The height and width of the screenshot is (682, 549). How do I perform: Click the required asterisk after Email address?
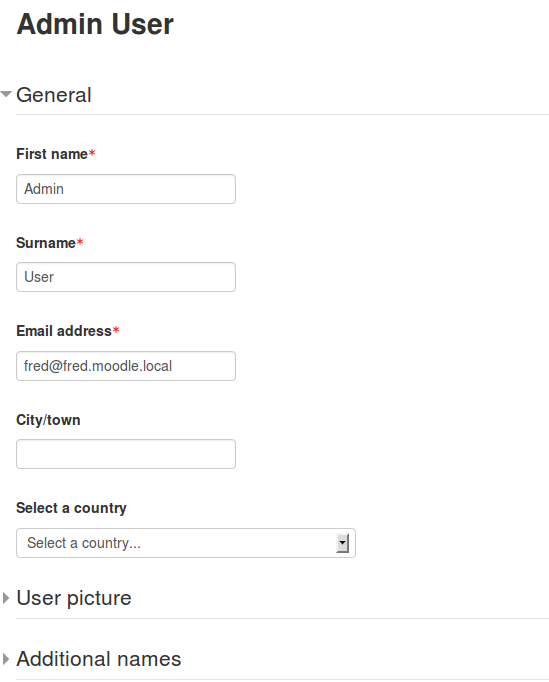point(116,331)
